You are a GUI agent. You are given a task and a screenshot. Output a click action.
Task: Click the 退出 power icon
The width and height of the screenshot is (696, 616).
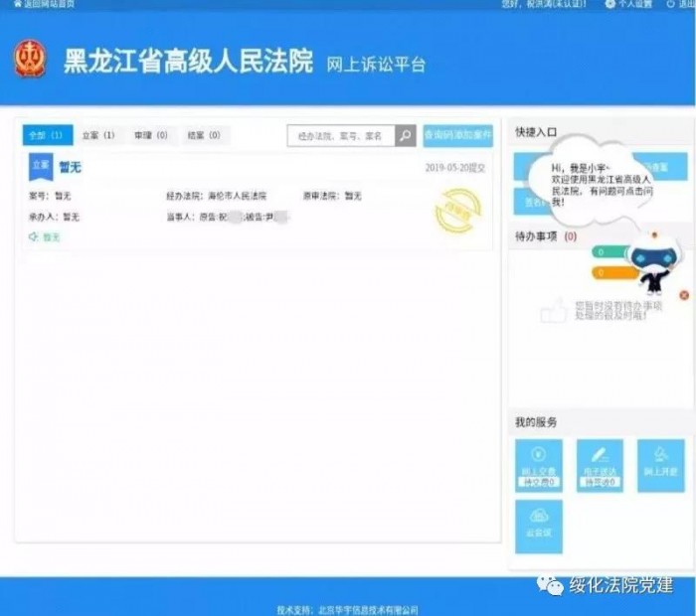coord(670,4)
